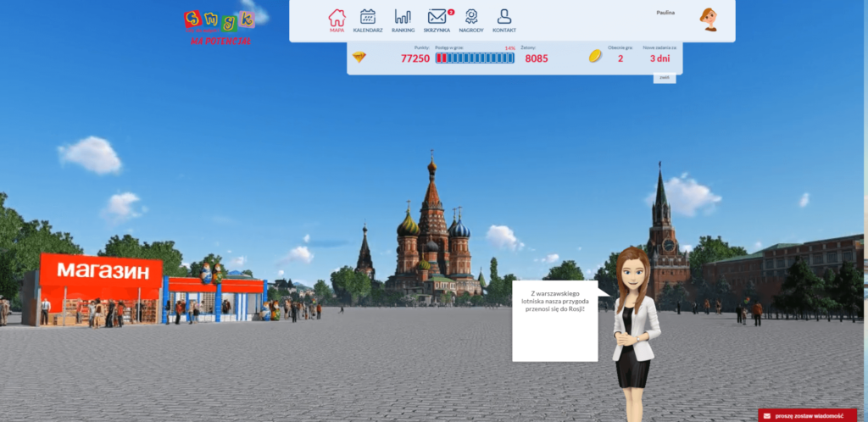Open the Ranking leaderboard section

coord(403,21)
